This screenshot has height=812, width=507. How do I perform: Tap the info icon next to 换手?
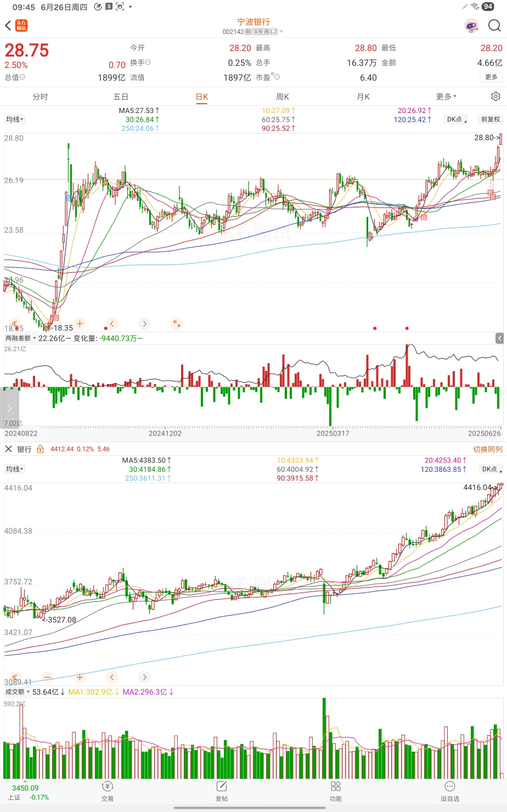(148, 63)
